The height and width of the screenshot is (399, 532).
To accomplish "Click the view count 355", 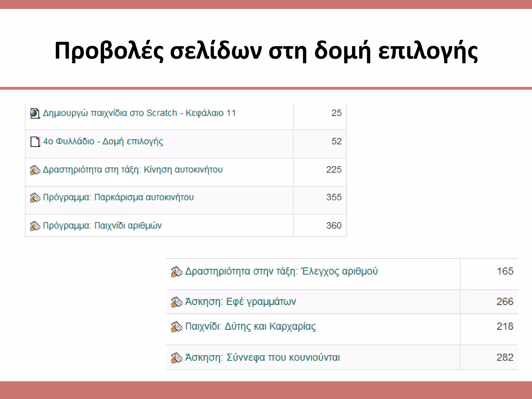I will coord(334,197).
